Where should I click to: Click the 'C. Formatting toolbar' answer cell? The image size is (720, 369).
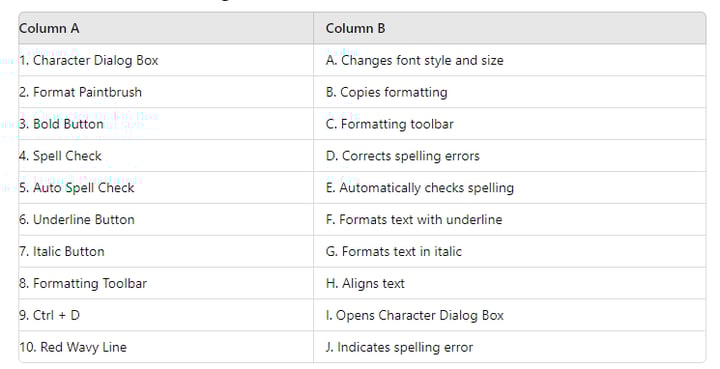[510, 124]
